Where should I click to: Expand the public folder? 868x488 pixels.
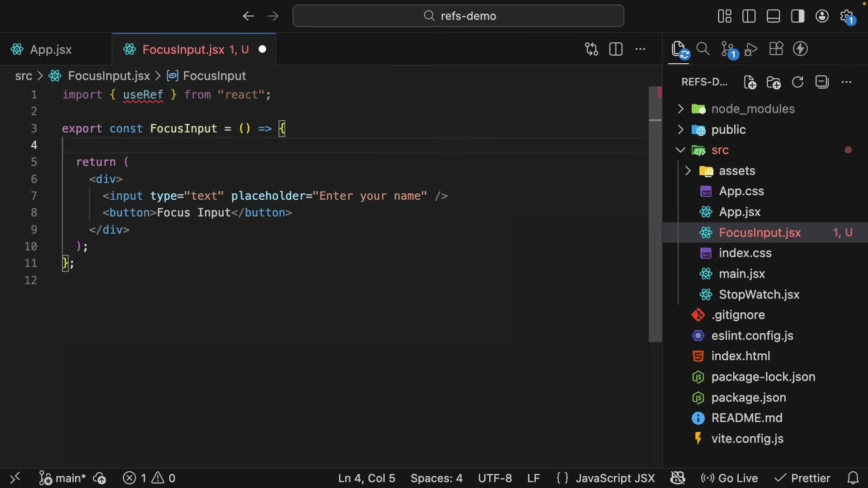click(x=765, y=130)
